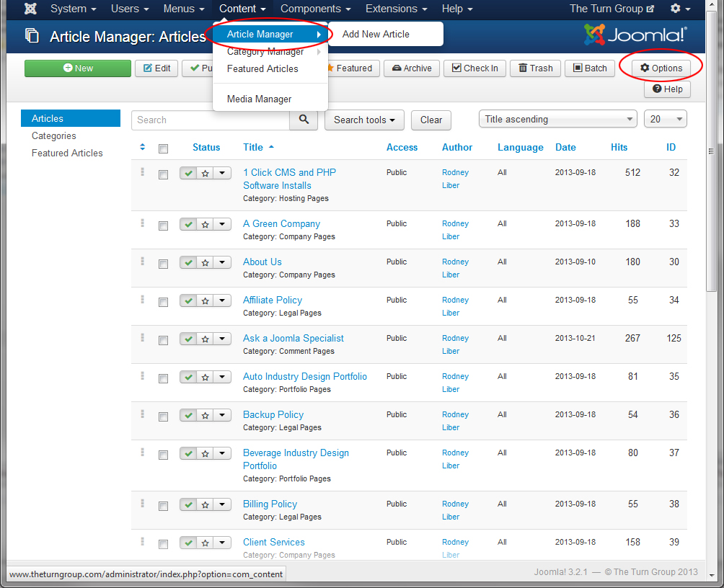Click the magnifier search icon button

coord(304,120)
